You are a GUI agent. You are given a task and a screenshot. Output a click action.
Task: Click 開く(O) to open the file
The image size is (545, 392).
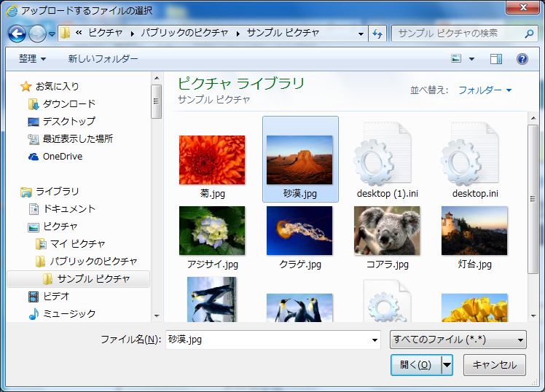point(416,365)
